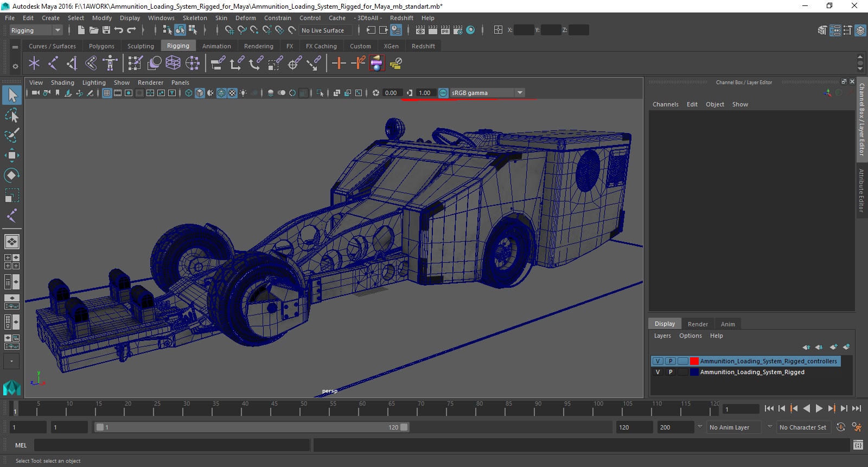Viewport: 868px width, 467px height.
Task: Choose the Rotate tool in toolbox
Action: coord(12,175)
